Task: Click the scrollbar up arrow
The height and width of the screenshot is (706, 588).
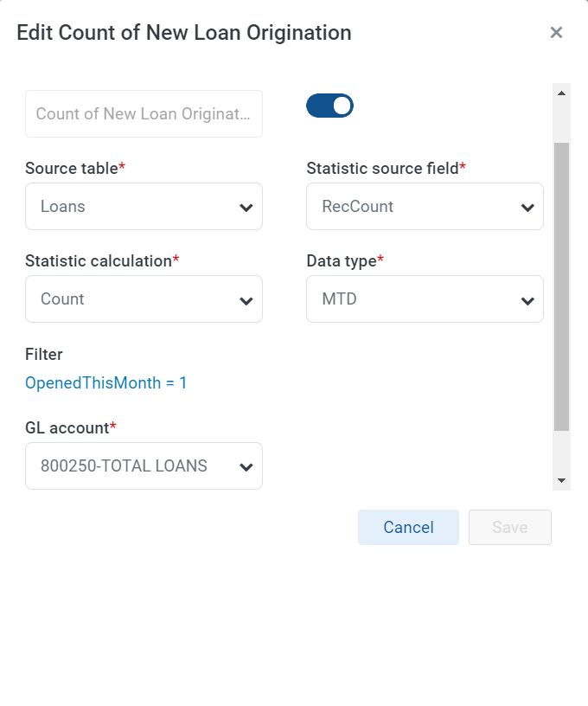Action: [561, 93]
